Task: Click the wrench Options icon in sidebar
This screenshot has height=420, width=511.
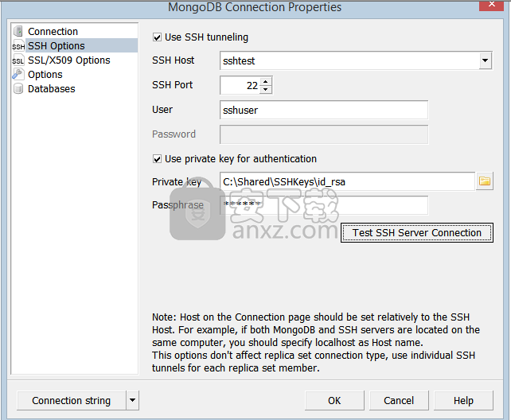Action: pos(18,75)
